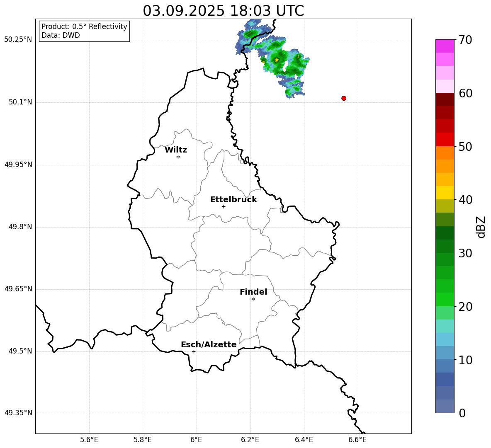Click the Esch/Alzette label
491x448 pixels.
coord(209,344)
